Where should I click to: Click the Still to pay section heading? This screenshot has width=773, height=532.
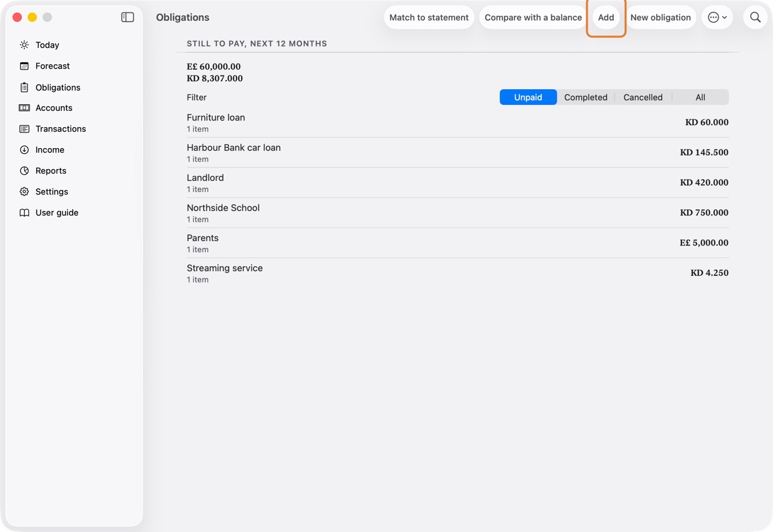pos(257,43)
